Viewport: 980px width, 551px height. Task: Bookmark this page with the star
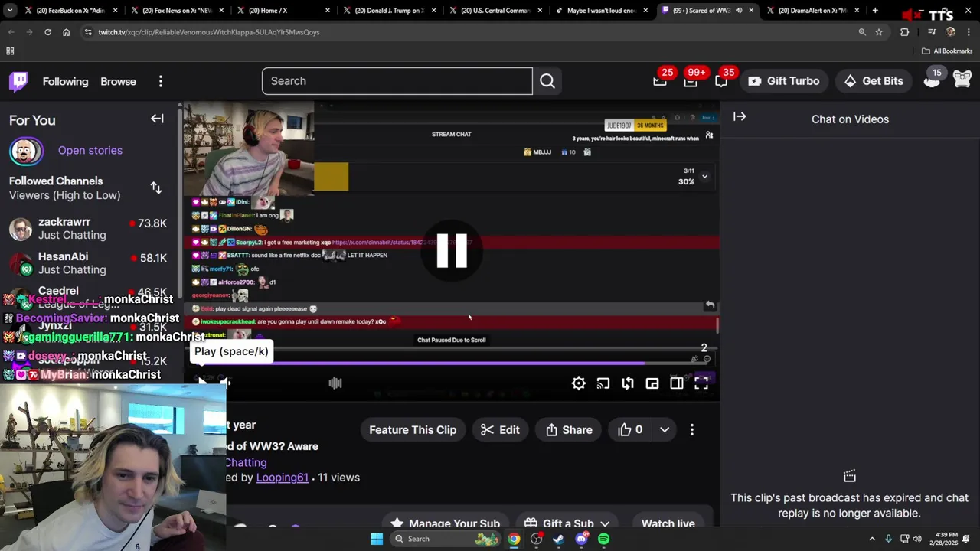(879, 32)
